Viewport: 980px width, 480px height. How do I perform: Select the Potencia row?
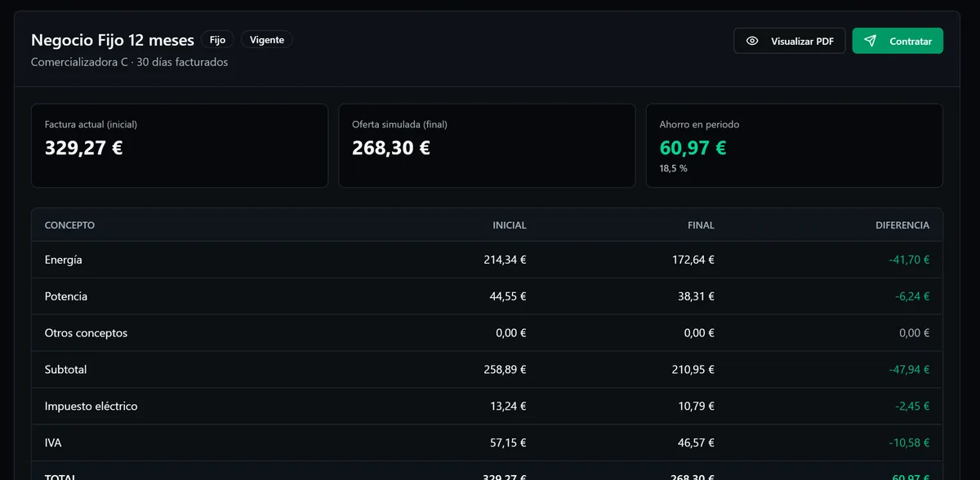click(487, 296)
